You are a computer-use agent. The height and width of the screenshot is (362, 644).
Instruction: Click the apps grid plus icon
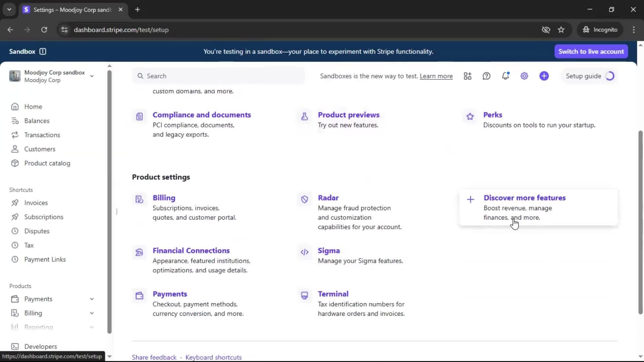[468, 76]
